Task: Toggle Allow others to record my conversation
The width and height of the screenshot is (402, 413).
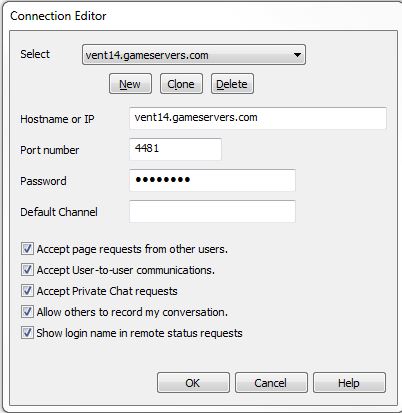Action: coord(27,312)
